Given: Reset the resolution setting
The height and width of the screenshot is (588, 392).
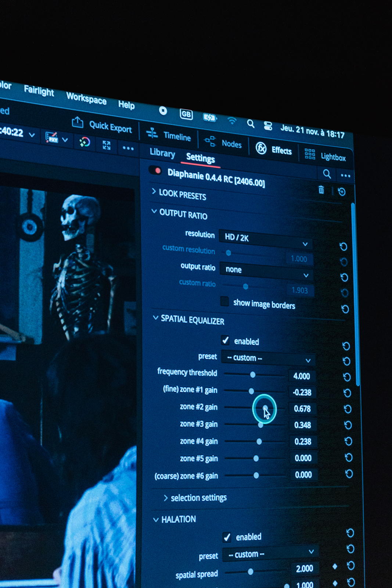Looking at the screenshot, I should 343,246.
